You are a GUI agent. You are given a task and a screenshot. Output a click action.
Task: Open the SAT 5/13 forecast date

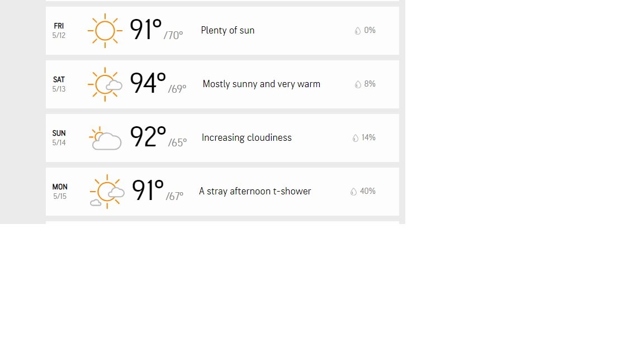click(x=59, y=84)
